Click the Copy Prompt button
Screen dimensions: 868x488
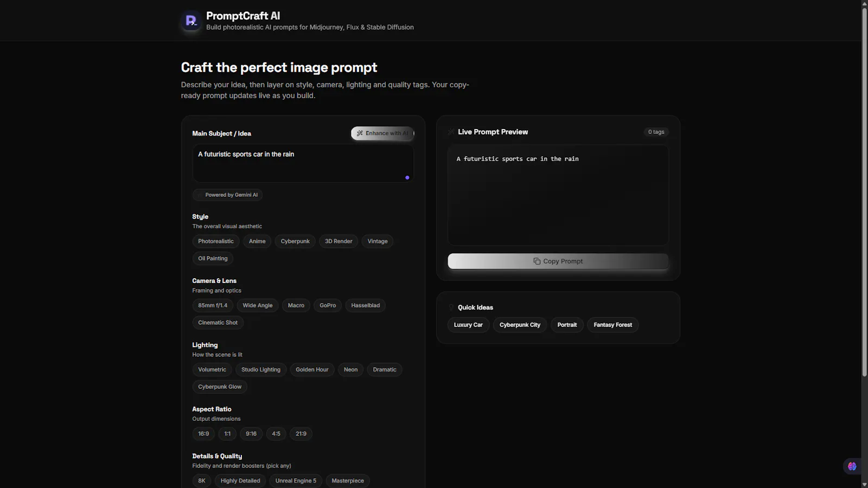558,261
